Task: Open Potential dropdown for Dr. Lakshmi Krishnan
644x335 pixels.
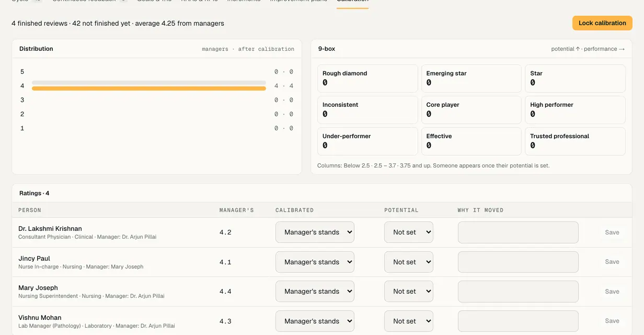Action: (409, 232)
